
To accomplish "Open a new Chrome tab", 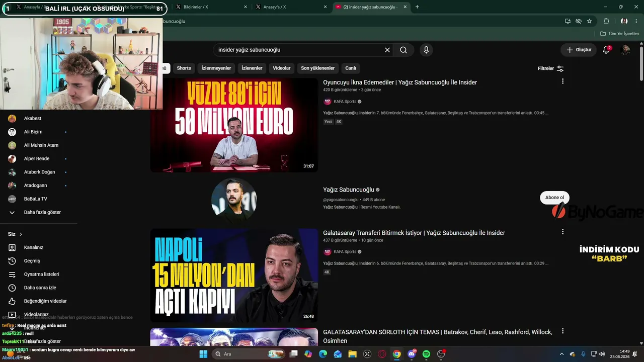I will (x=417, y=7).
